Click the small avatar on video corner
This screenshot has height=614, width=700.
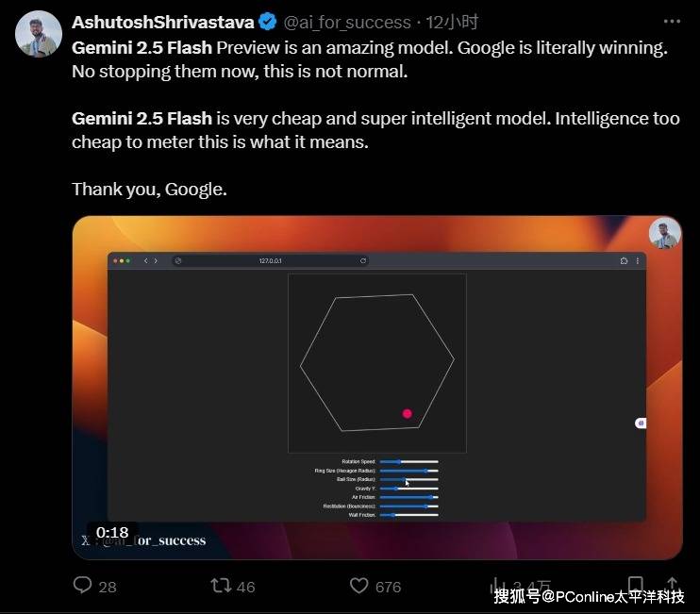664,234
